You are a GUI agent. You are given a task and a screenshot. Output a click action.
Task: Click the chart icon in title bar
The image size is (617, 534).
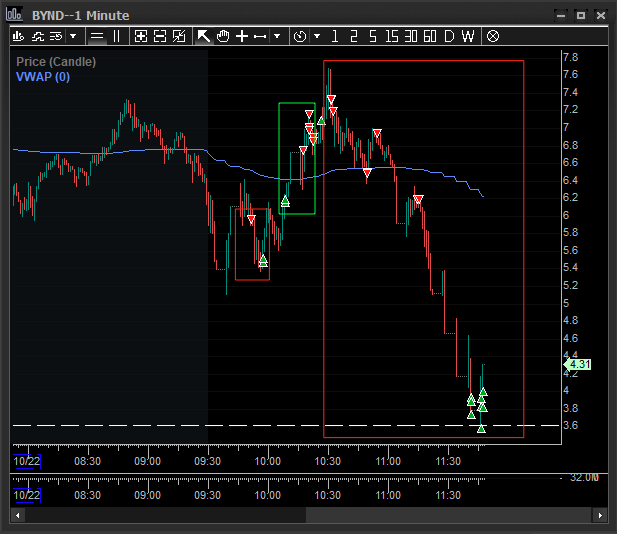click(x=15, y=15)
